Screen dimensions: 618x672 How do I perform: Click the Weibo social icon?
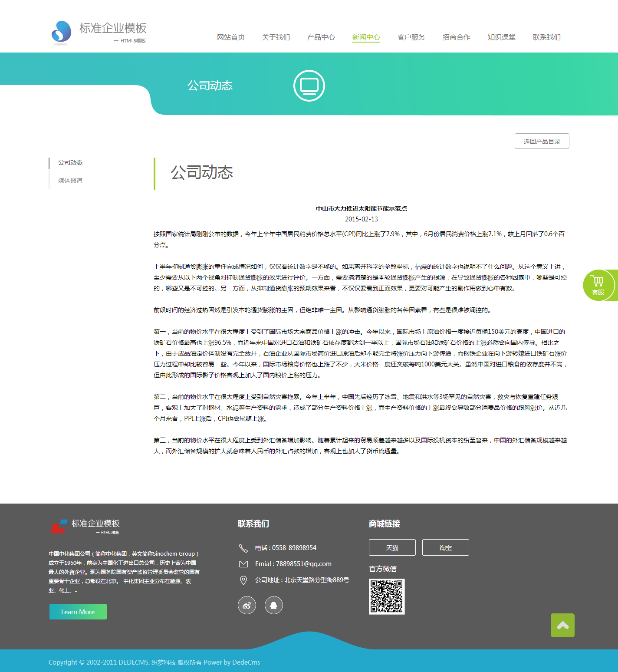[247, 605]
